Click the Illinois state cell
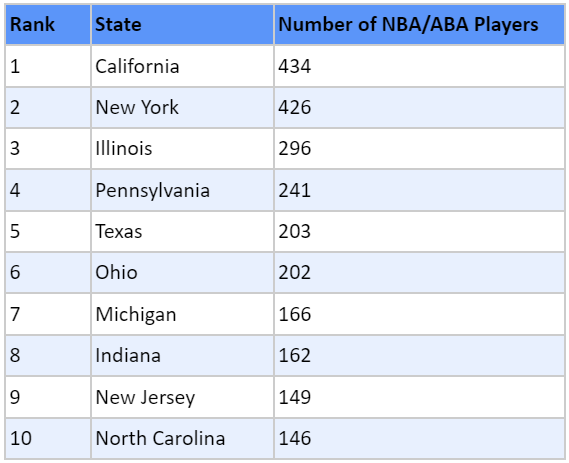The image size is (569, 463). 183,148
